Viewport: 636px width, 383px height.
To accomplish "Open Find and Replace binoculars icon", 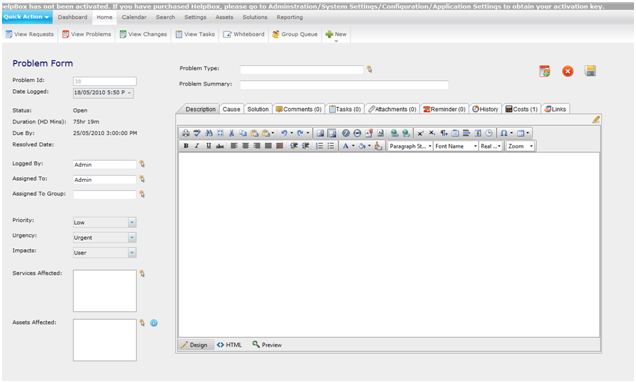I will tap(209, 133).
